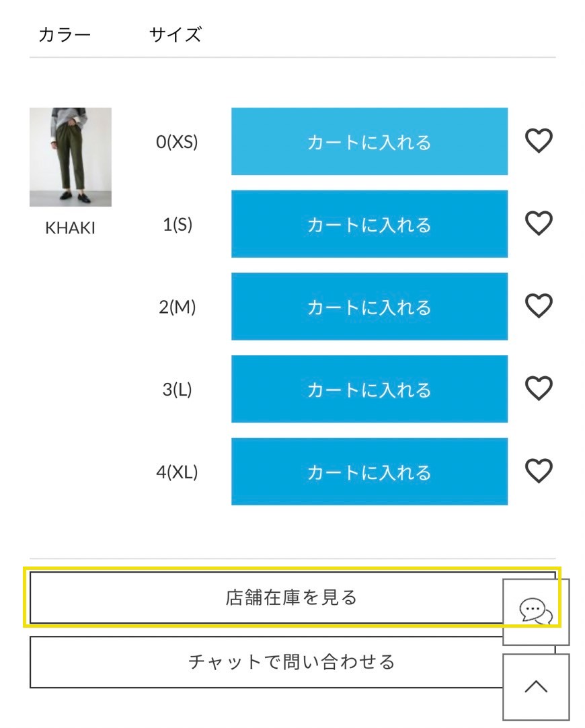Select the KHAKI color label

(x=71, y=229)
